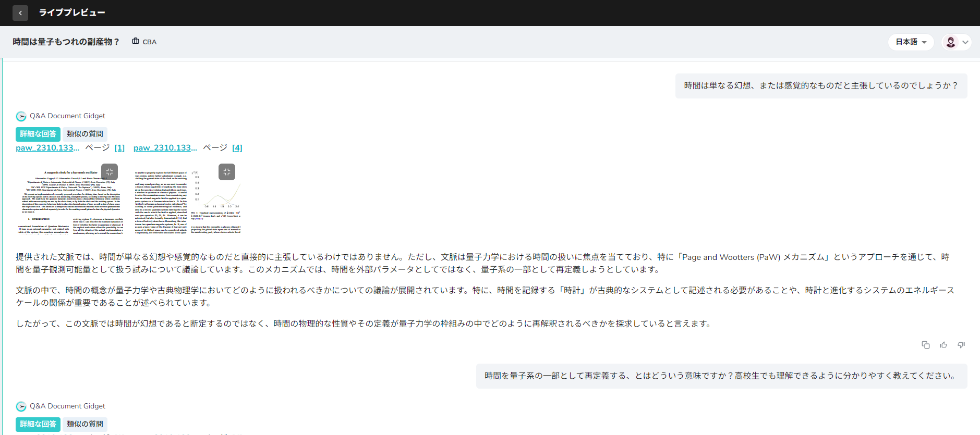Open the 日本語 language dropdown
Screen dimensions: 980x435
(911, 42)
